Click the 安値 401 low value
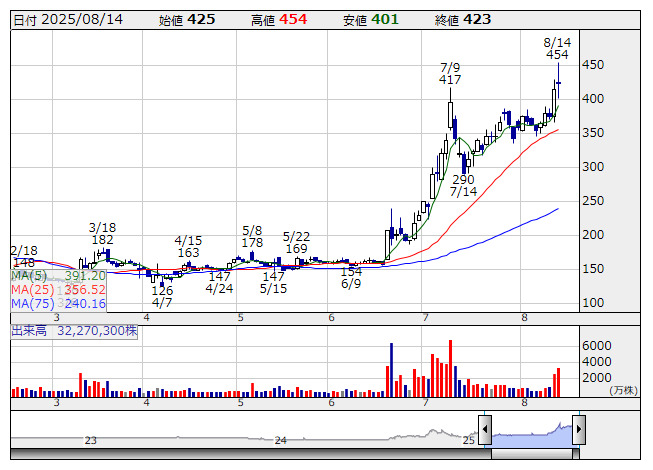The height and width of the screenshot is (470, 653). coord(371,20)
